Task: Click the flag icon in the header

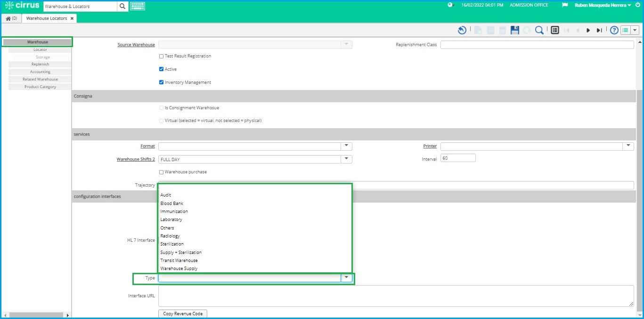Action: click(x=565, y=5)
